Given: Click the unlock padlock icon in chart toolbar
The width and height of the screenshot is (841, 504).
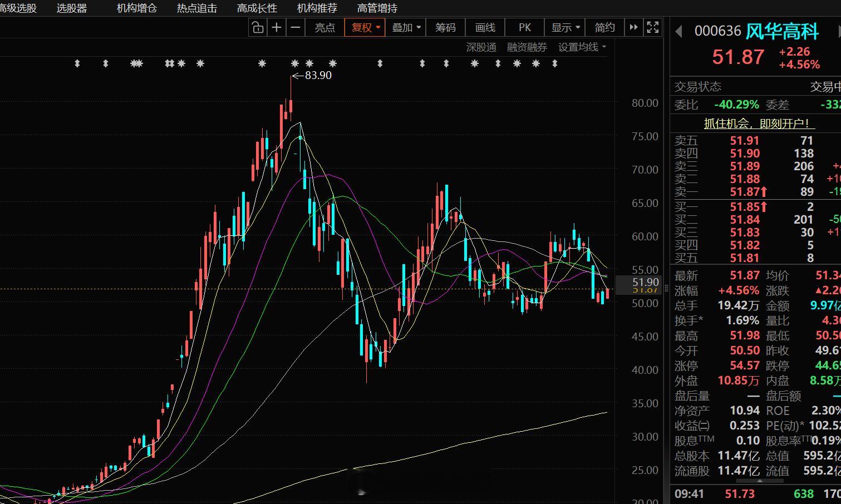Looking at the screenshot, I should [258, 27].
